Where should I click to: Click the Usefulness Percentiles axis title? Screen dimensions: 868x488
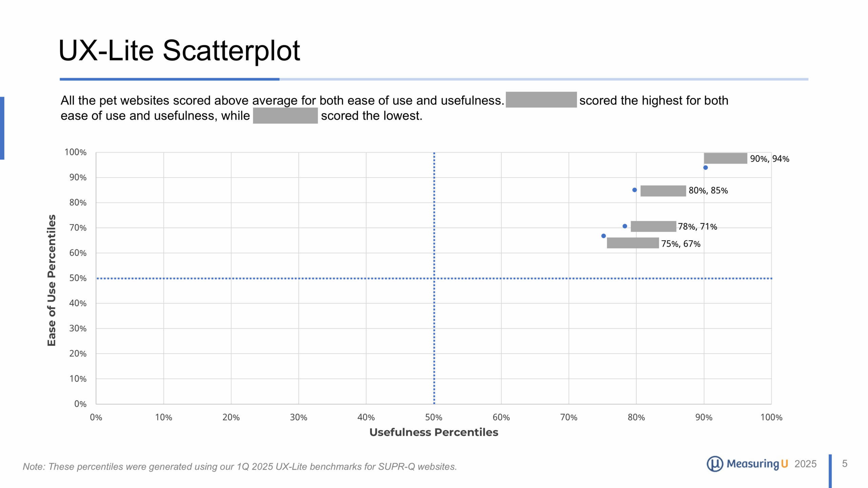tap(434, 432)
